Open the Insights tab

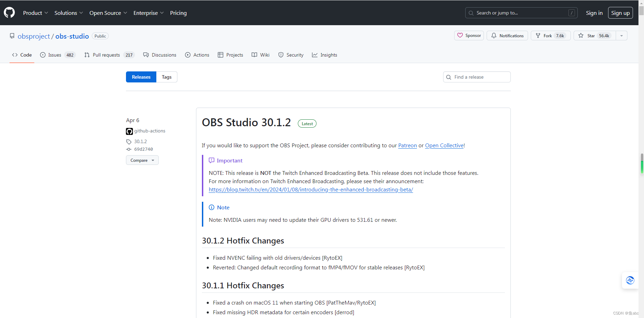(324, 55)
